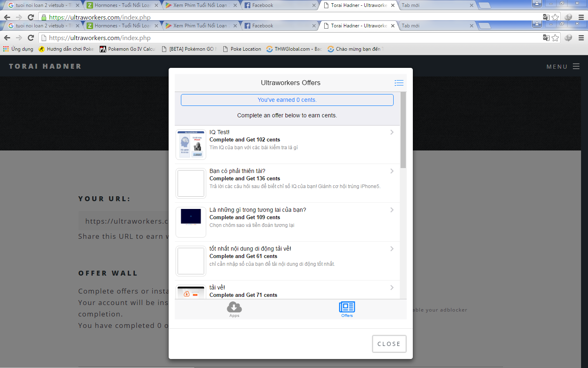Open the "Pokemon Go IV Calcu" bookmark

(x=127, y=49)
